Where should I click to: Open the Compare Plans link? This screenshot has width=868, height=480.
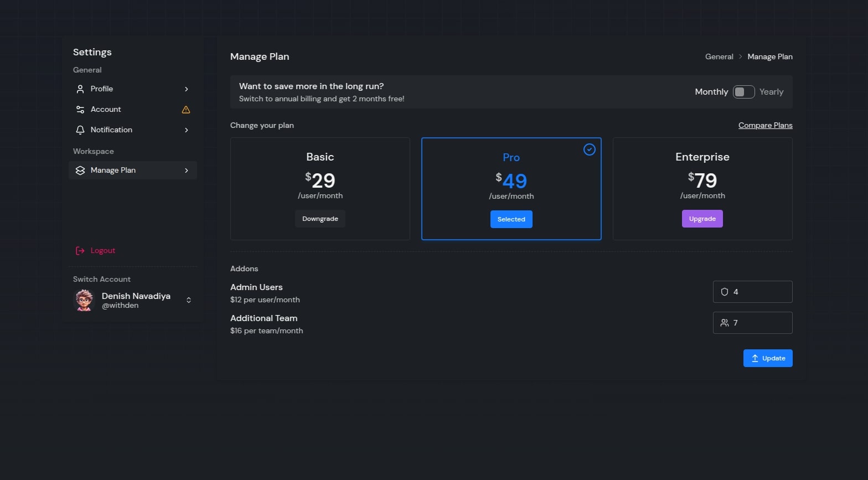tap(765, 125)
